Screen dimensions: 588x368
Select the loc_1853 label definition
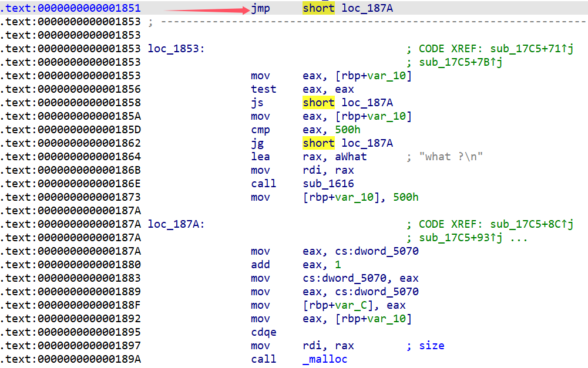pos(176,49)
